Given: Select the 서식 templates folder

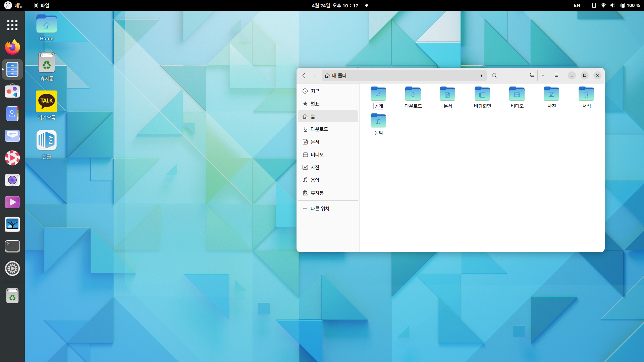Looking at the screenshot, I should tap(586, 94).
